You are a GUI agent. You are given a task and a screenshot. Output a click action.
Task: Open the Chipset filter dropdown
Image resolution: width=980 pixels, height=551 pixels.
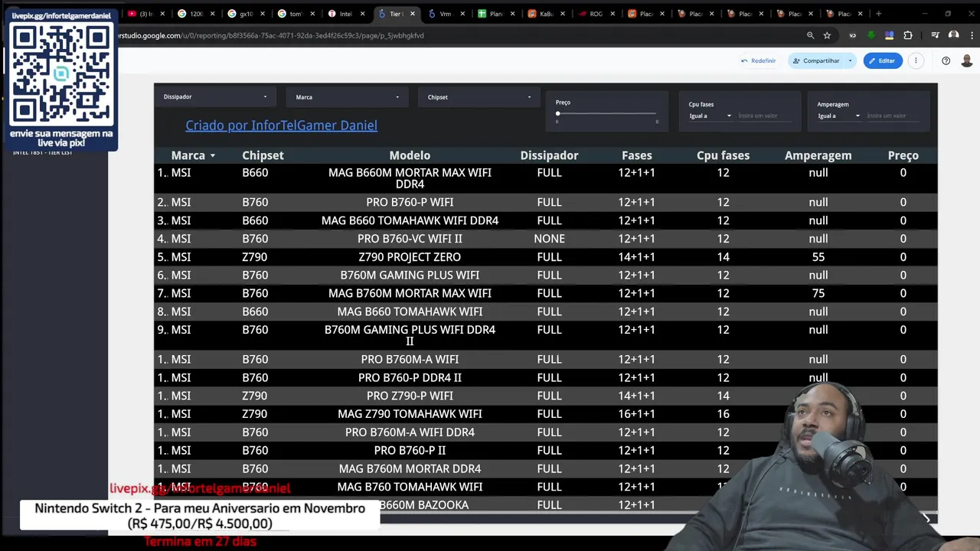[x=479, y=97]
